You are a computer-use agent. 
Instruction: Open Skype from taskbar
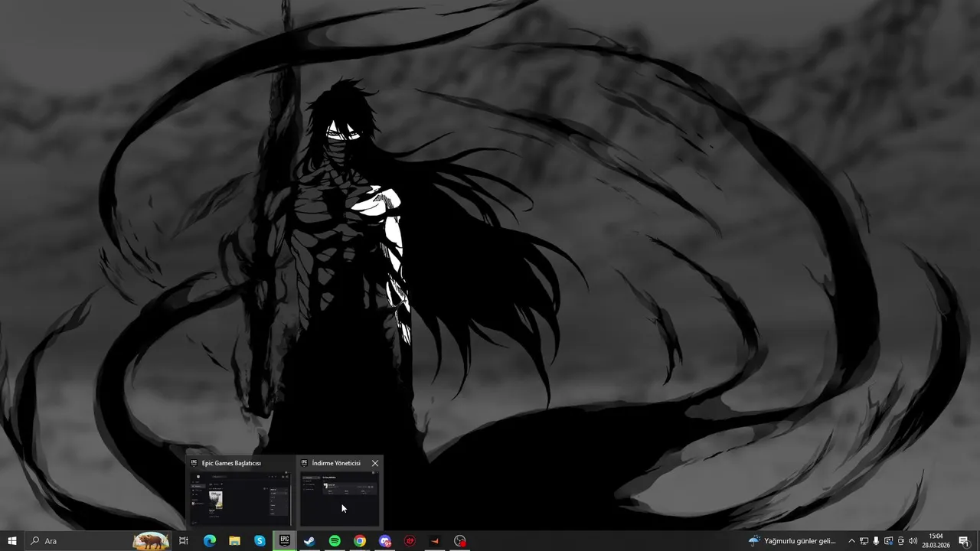[260, 541]
